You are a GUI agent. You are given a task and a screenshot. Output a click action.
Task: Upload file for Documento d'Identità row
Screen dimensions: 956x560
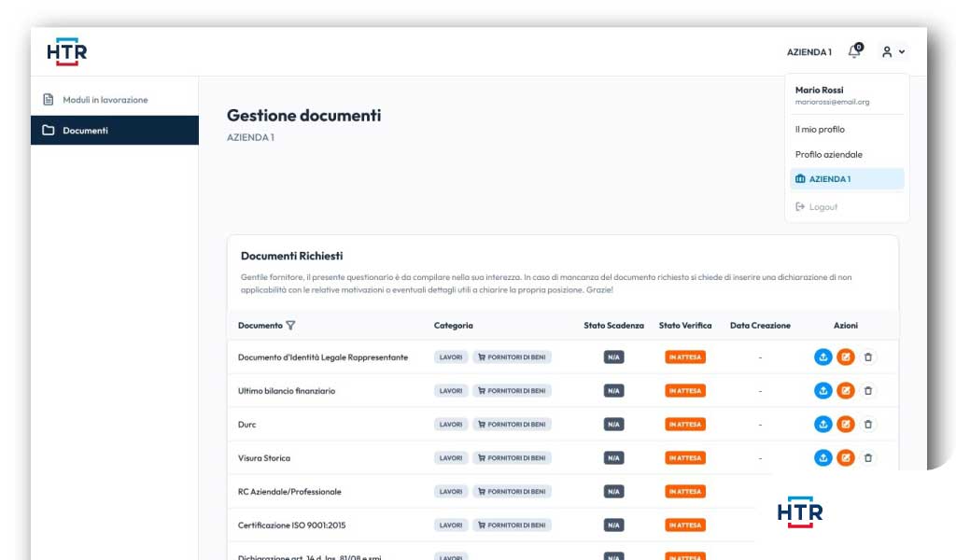pyautogui.click(x=823, y=357)
